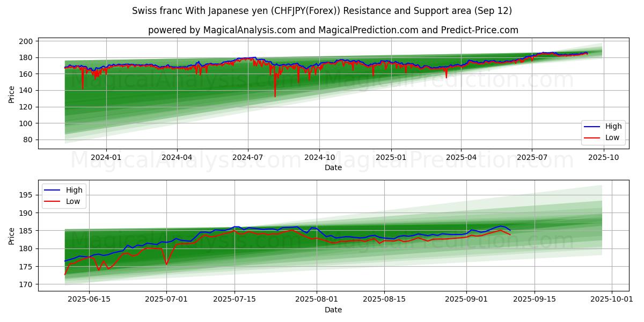Click the '2025-06-15' x-axis label
The width and height of the screenshot is (644, 322).
click(90, 300)
